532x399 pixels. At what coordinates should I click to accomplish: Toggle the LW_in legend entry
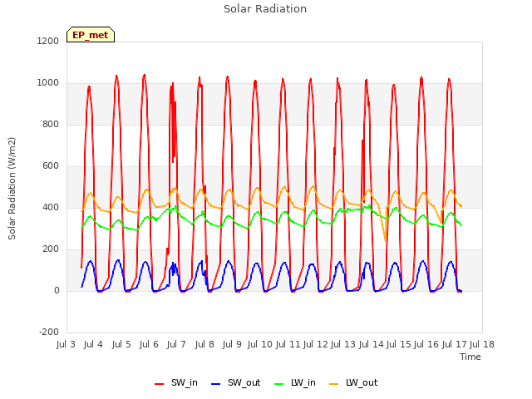295,382
